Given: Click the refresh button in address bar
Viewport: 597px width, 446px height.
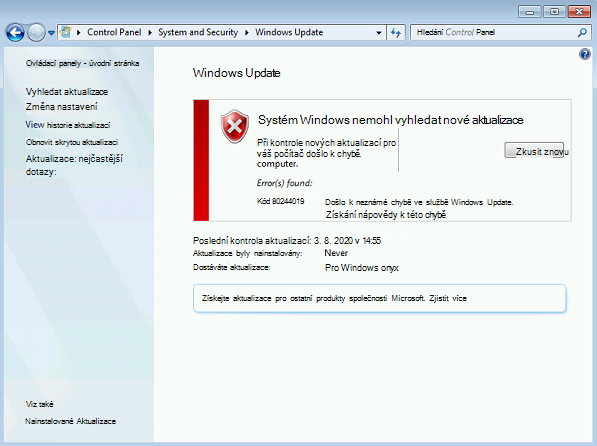Looking at the screenshot, I should [x=396, y=33].
